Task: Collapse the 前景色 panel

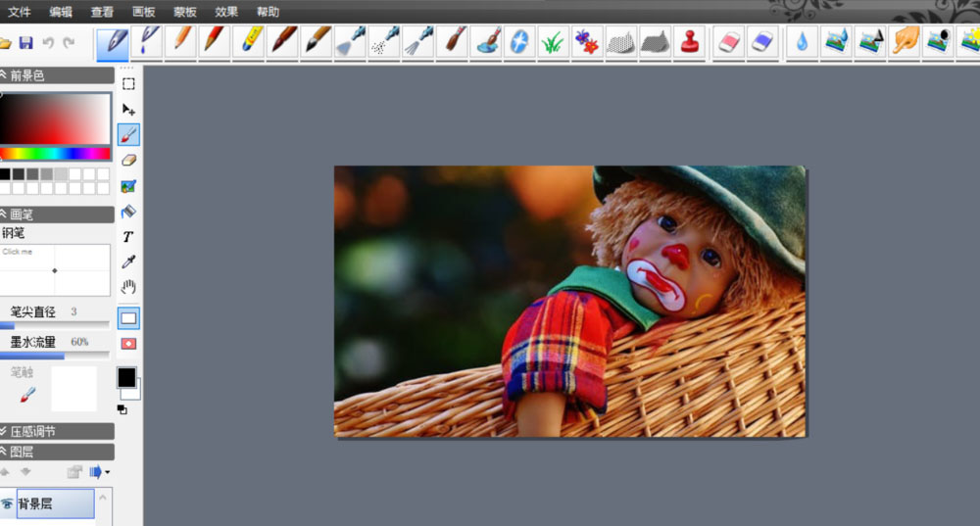Action: 4,75
